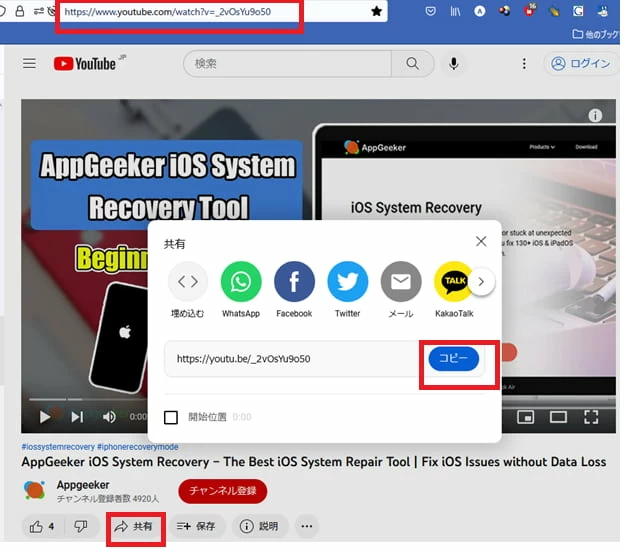Screen dimensions: 624x551
Task: Click the video title text
Action: click(314, 462)
